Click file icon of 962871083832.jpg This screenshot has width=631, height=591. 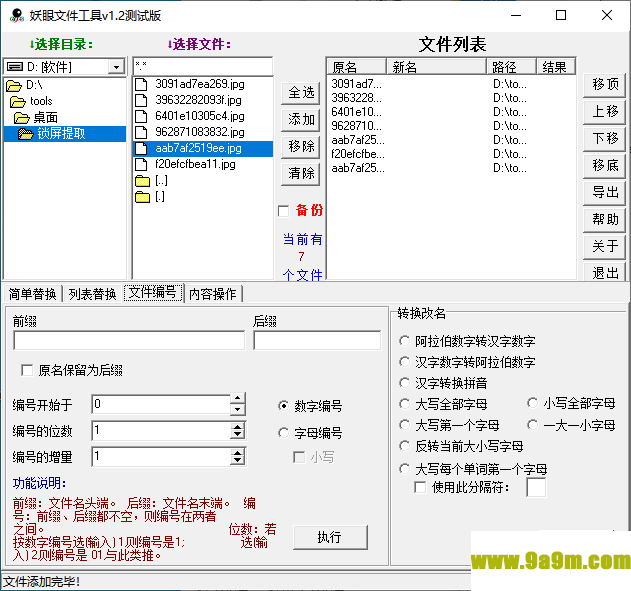[x=141, y=132]
